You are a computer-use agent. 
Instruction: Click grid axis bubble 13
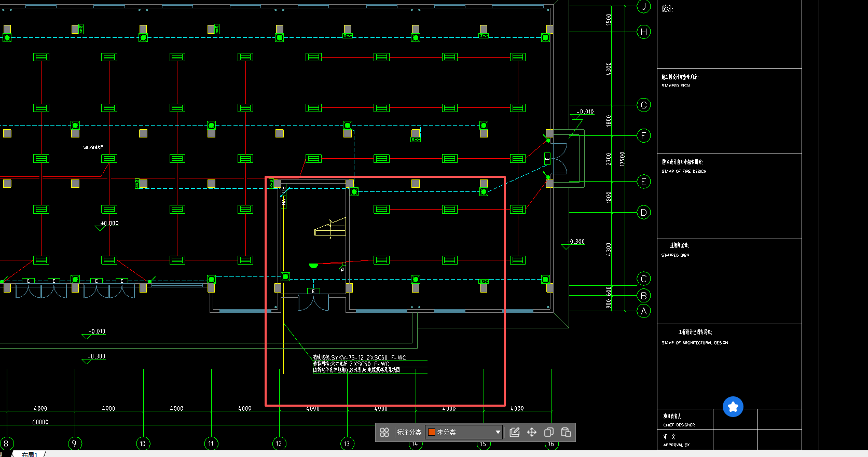[x=347, y=444]
